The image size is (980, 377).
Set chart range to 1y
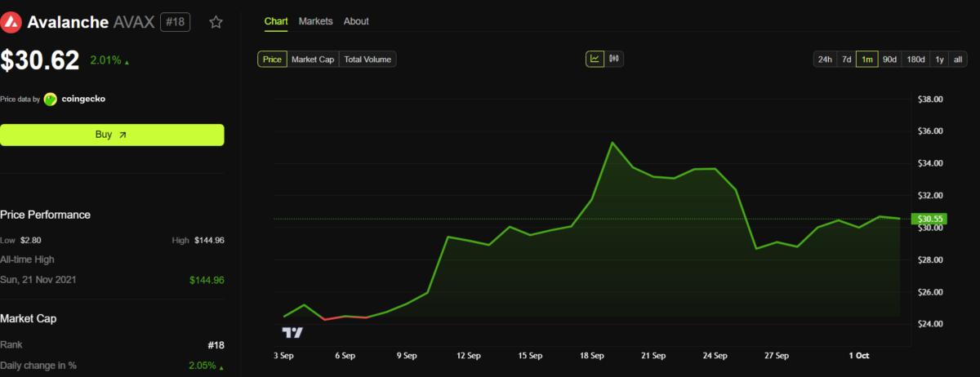pyautogui.click(x=940, y=59)
